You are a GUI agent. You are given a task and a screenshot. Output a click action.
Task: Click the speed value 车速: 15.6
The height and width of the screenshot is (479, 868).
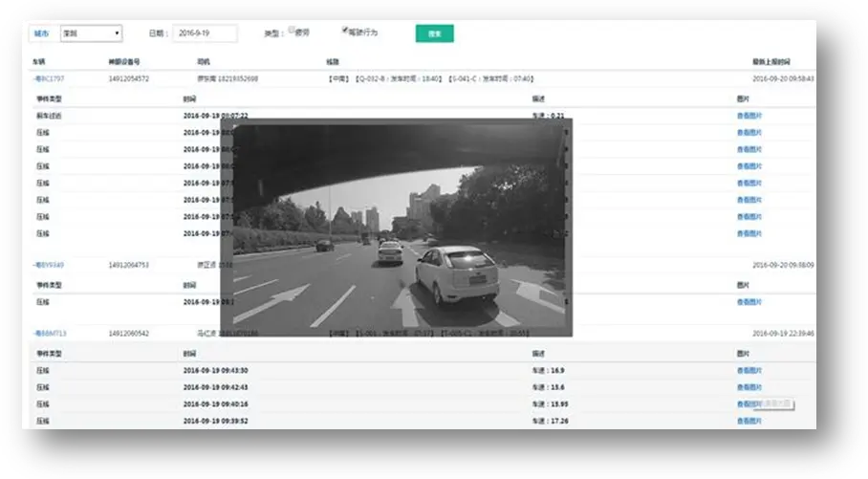coord(548,387)
